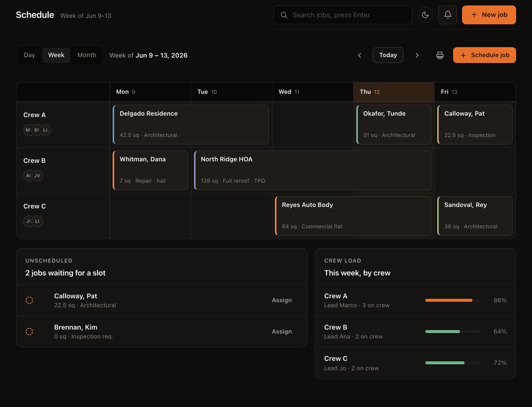
Task: Open the Reyes Auto Body job card
Action: 353,216
